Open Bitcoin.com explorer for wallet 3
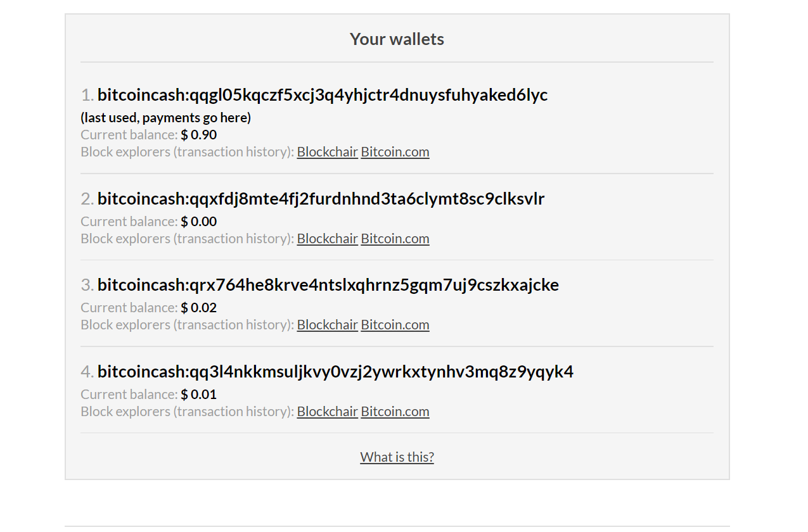Screen dimensions: 808x532 395,325
